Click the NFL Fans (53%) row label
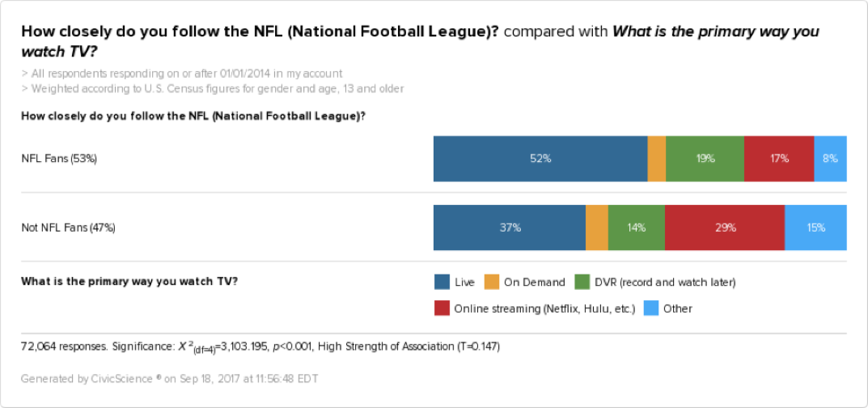The height and width of the screenshot is (408, 868). pos(59,159)
